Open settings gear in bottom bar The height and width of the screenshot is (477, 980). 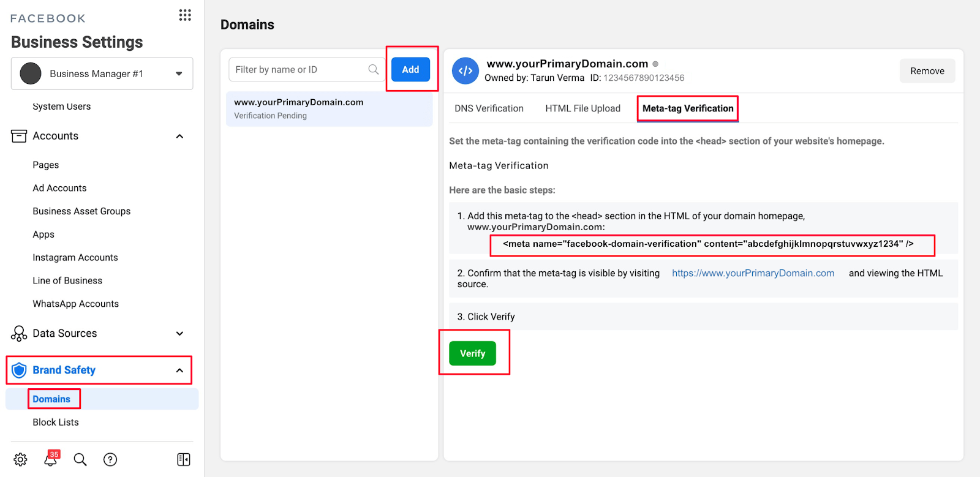20,459
